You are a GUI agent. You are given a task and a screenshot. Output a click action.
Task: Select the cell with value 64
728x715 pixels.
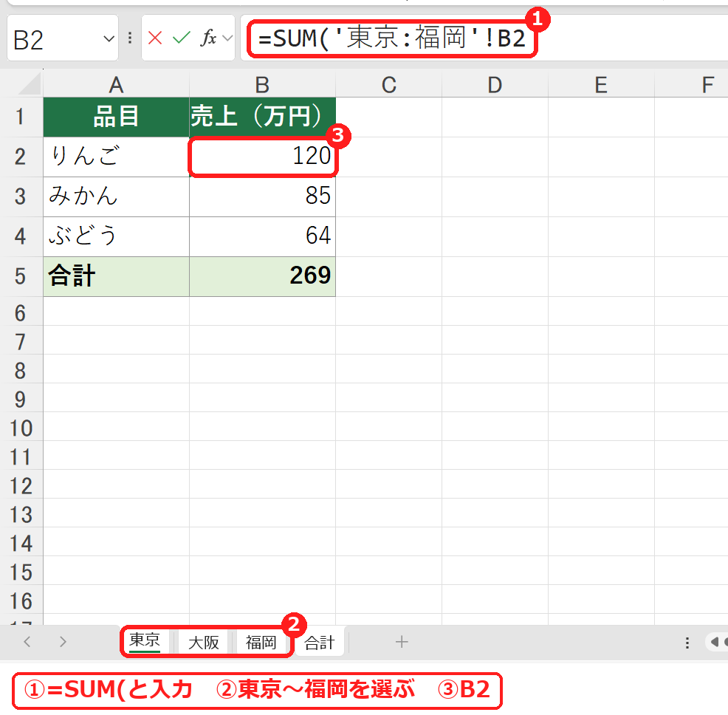pyautogui.click(x=262, y=236)
